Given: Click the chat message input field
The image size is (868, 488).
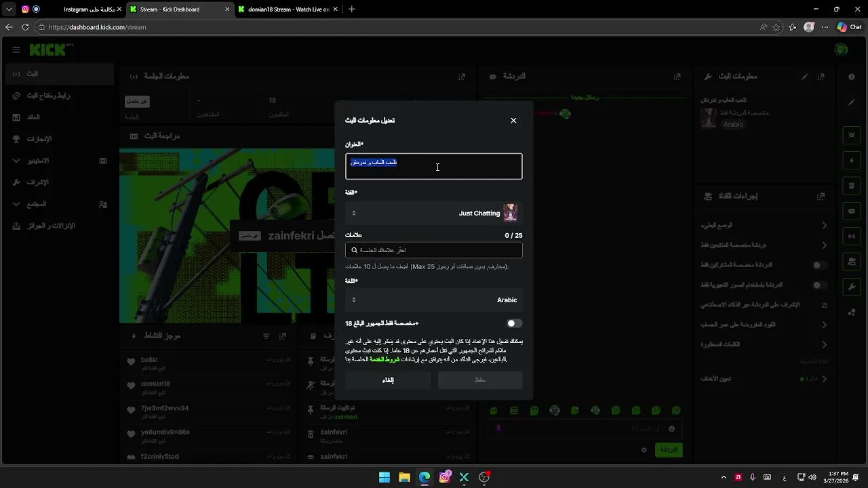Looking at the screenshot, I should [585, 428].
